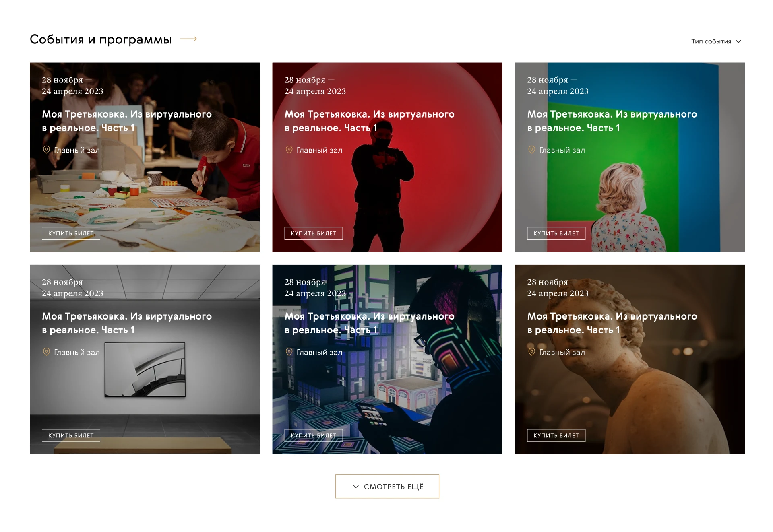Expand more events with Смотреть ещё
The image size is (773, 532).
[387, 487]
